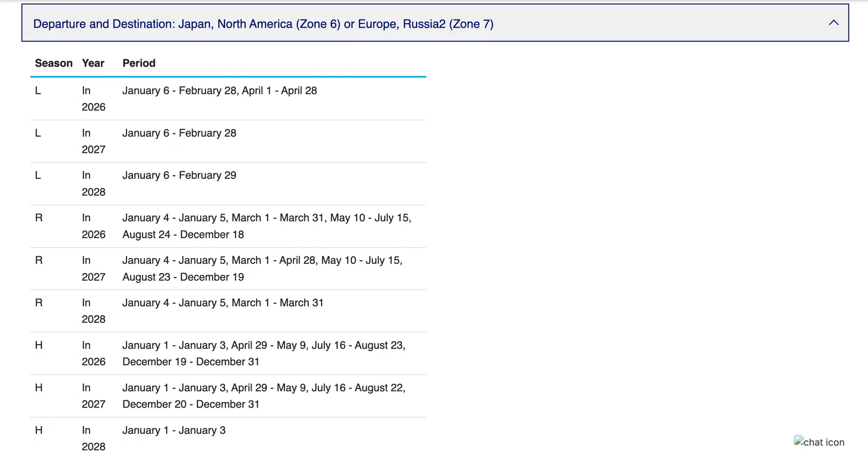Click season 'R' in the 2028 row
The height and width of the screenshot is (465, 868).
[39, 302]
